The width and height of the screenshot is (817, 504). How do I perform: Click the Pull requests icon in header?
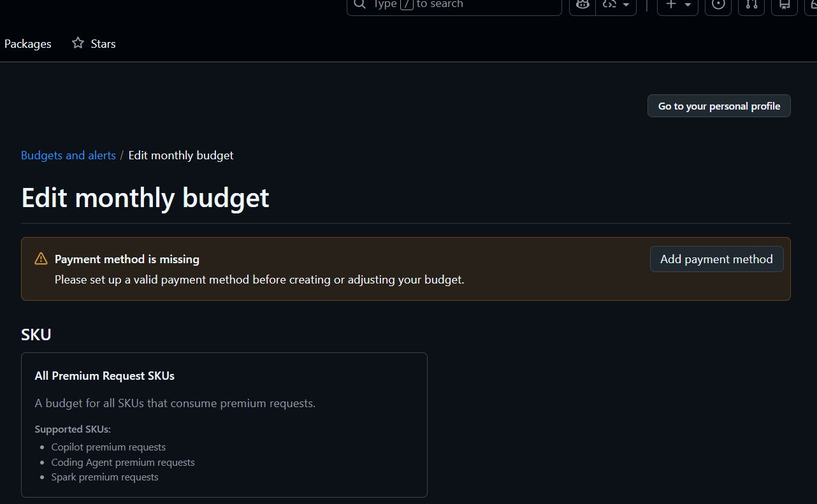point(751,5)
